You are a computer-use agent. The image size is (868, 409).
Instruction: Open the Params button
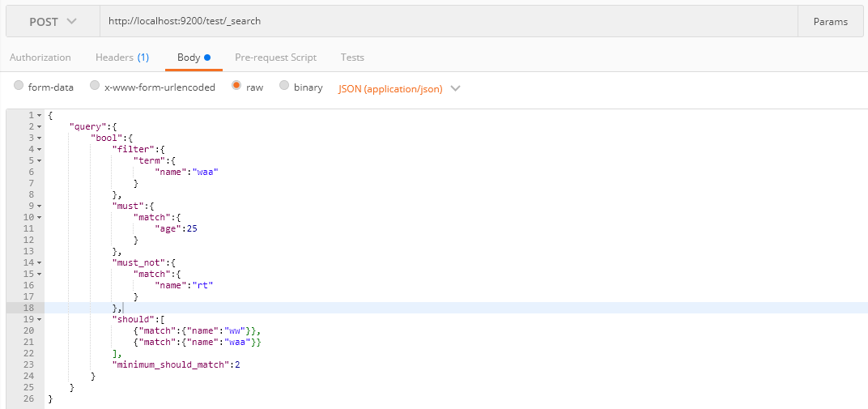831,22
